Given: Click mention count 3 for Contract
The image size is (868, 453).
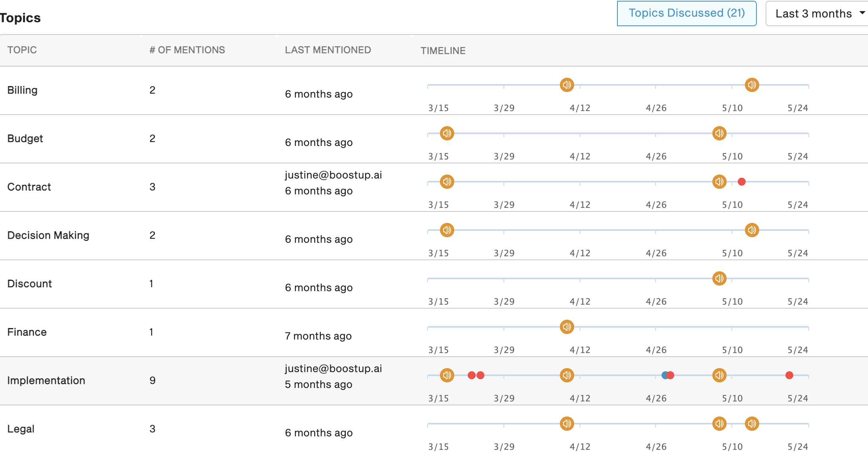Looking at the screenshot, I should tap(152, 187).
